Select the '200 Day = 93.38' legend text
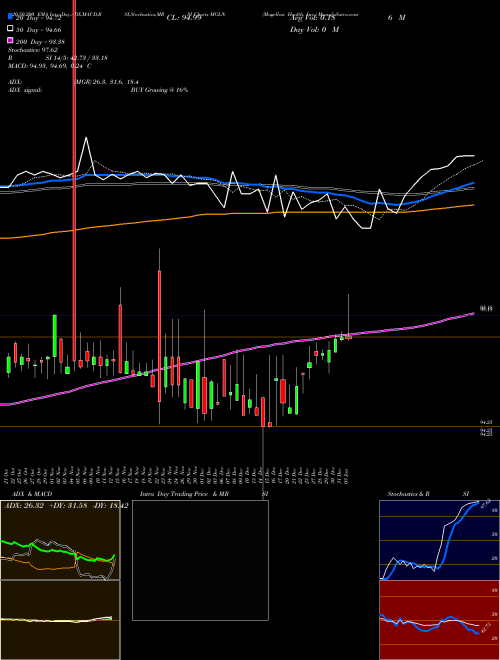 tap(40, 41)
